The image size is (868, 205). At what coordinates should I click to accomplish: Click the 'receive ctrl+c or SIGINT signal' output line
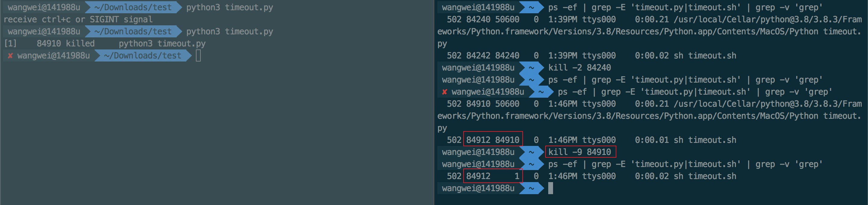pos(78,20)
